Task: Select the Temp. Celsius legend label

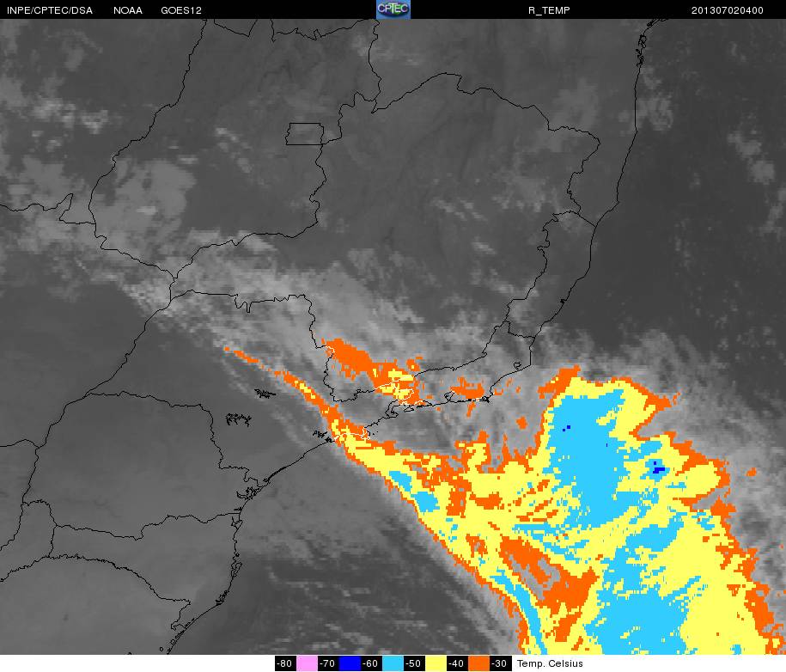Action: click(550, 663)
